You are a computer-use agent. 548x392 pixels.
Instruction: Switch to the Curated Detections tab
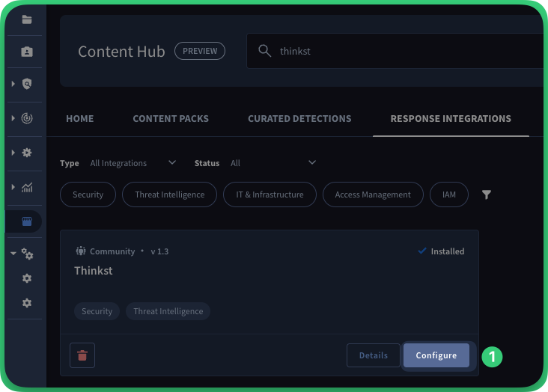tap(299, 118)
